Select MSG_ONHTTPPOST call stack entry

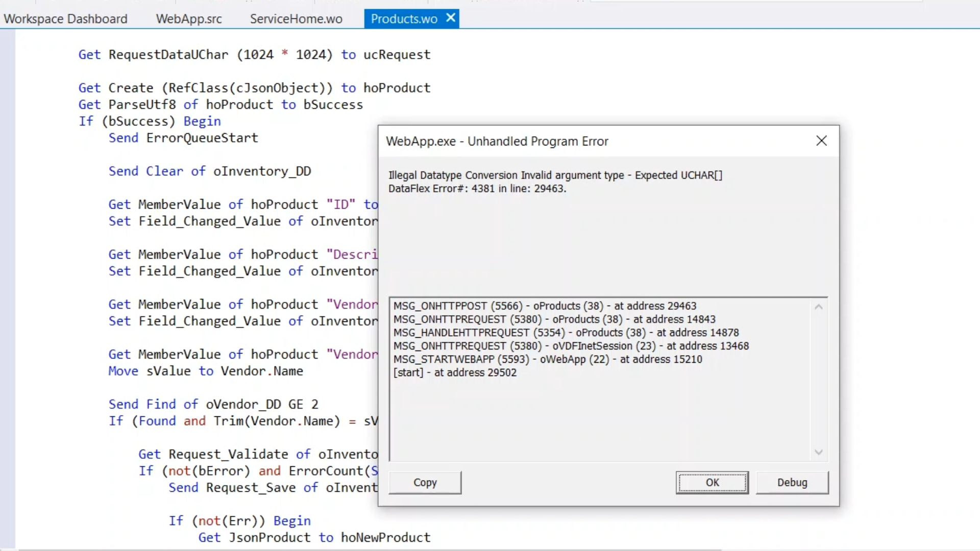545,306
